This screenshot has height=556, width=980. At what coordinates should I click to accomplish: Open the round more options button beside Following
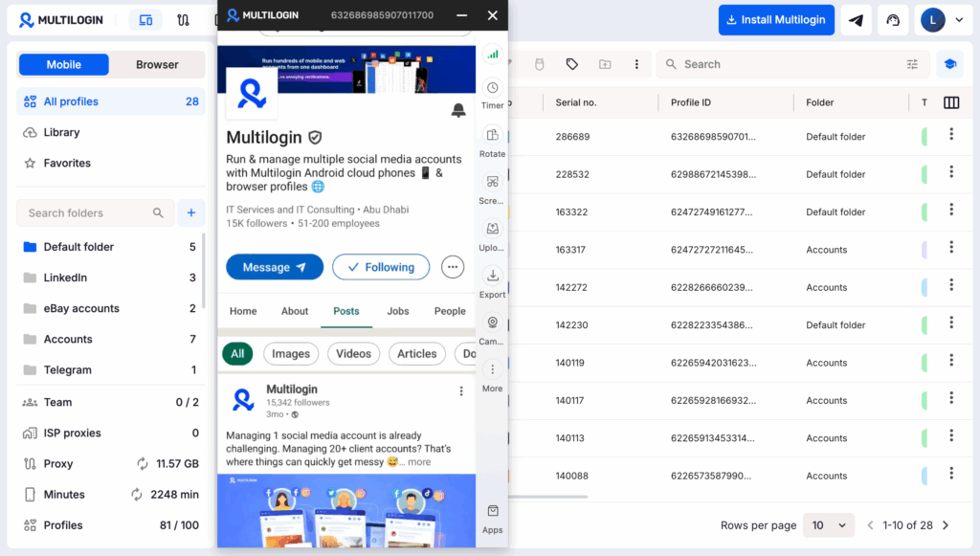pyautogui.click(x=453, y=267)
